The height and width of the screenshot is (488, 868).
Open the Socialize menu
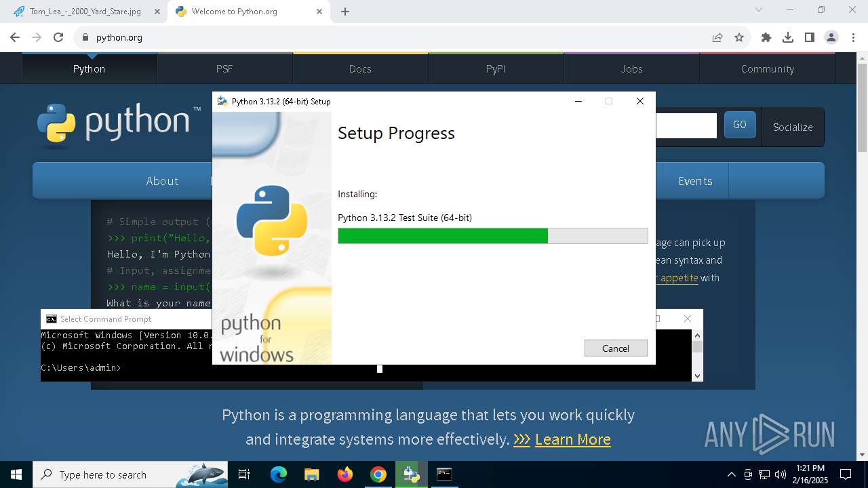tap(793, 127)
